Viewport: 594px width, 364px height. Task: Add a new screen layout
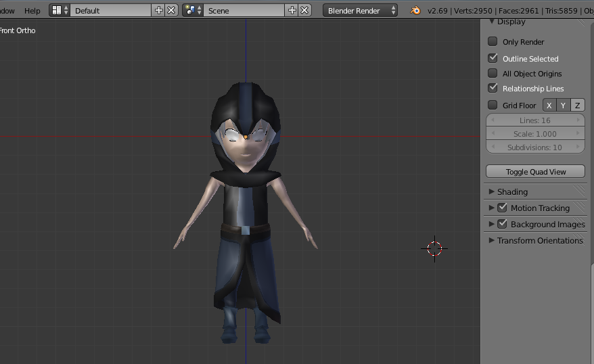(159, 11)
